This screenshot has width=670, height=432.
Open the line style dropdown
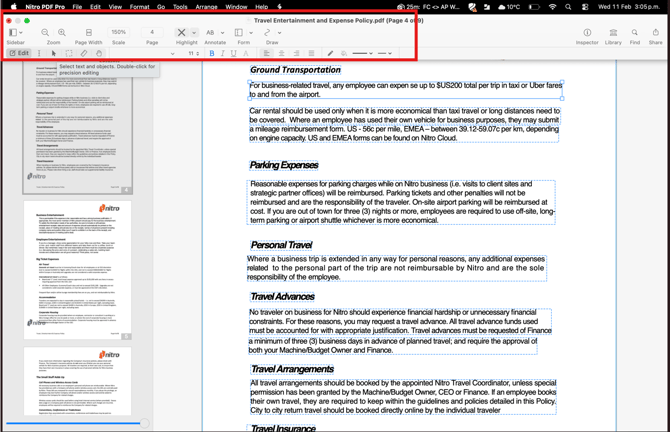tap(385, 53)
